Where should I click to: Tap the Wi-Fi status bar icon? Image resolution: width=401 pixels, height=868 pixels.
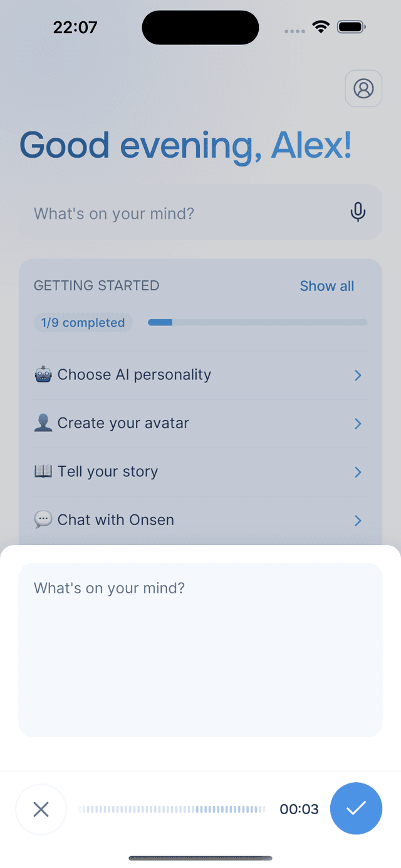(x=321, y=27)
